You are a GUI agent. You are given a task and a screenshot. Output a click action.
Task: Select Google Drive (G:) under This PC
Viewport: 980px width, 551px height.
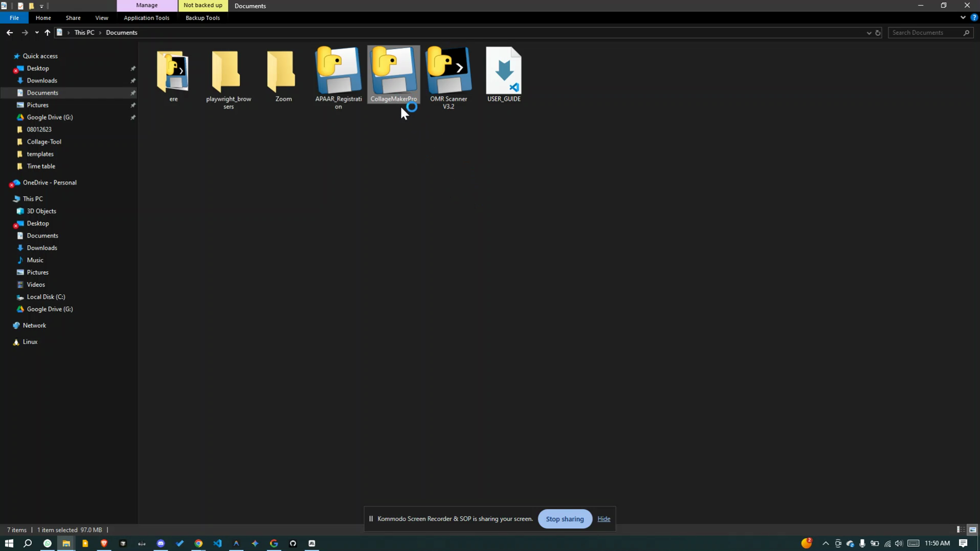tap(50, 309)
